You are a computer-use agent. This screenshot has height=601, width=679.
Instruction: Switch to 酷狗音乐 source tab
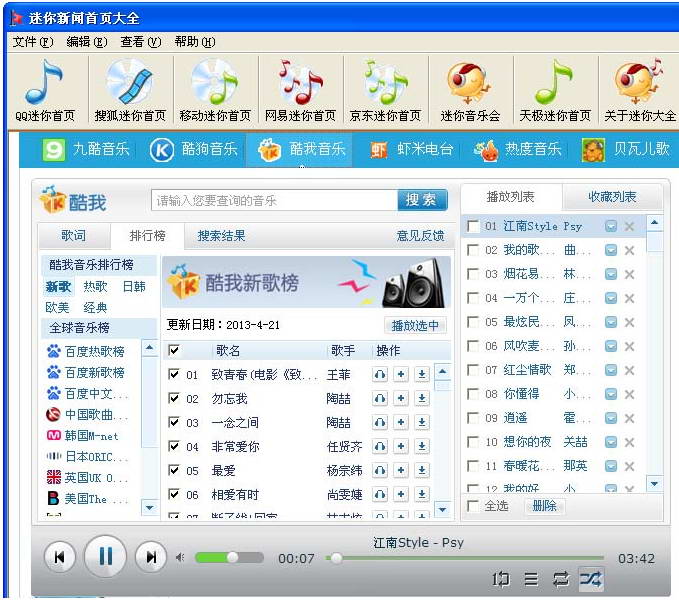pos(194,149)
